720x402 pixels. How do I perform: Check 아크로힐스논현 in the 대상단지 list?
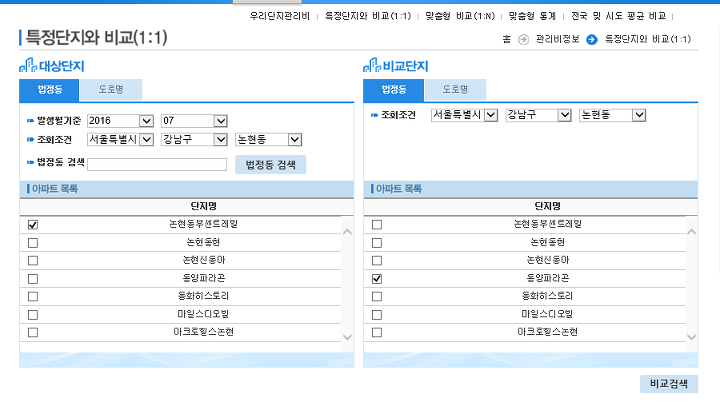pos(33,332)
